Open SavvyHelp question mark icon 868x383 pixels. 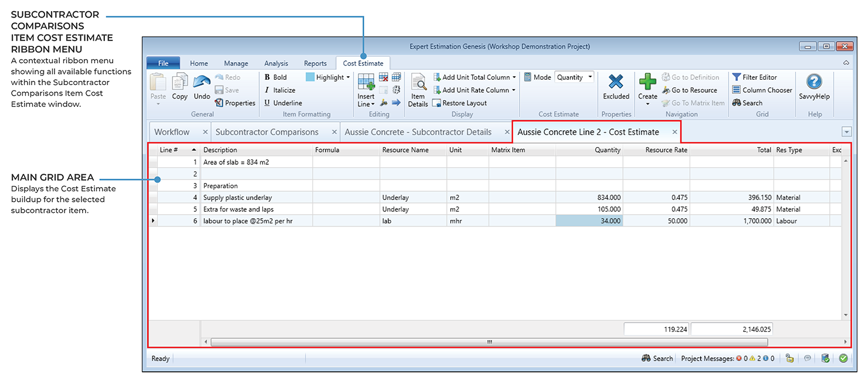(814, 82)
